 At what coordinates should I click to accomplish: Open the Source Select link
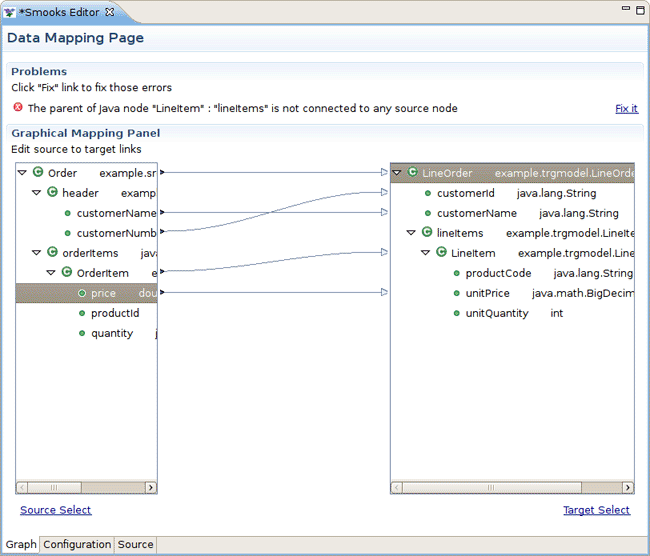point(55,510)
